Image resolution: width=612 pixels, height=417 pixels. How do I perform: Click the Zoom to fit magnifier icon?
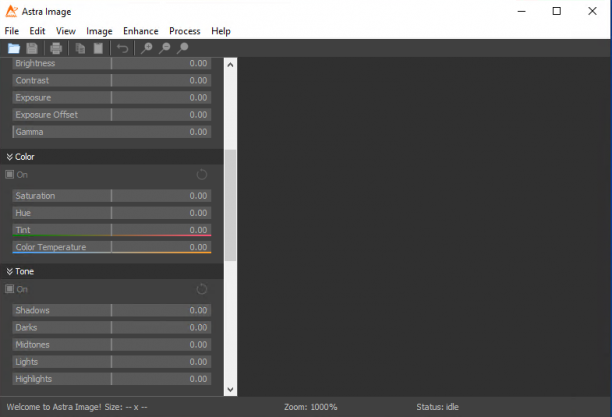click(182, 48)
